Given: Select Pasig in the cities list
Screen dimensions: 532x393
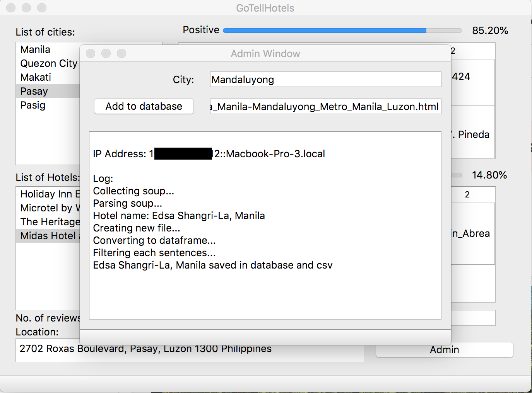Looking at the screenshot, I should coord(48,105).
